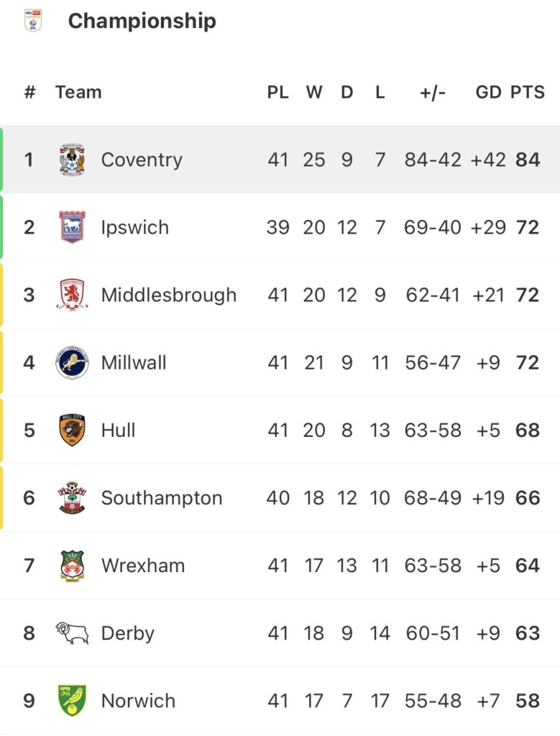Image resolution: width=560 pixels, height=736 pixels.
Task: Open the Championship league title
Action: click(x=142, y=21)
